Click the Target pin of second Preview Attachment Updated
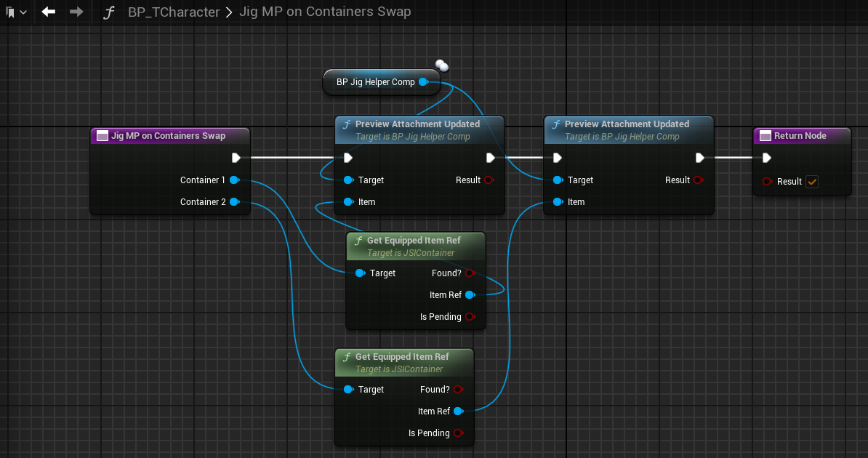The image size is (868, 458). pyautogui.click(x=558, y=180)
